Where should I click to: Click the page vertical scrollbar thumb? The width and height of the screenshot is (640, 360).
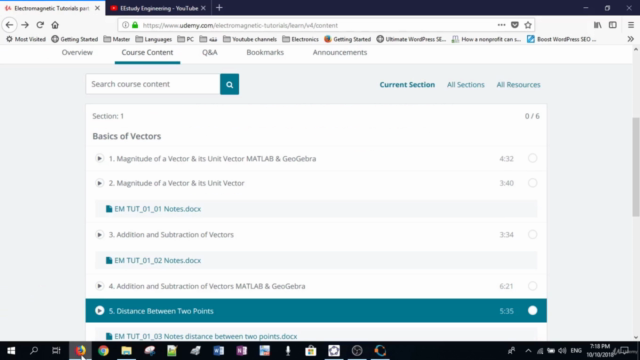636,167
